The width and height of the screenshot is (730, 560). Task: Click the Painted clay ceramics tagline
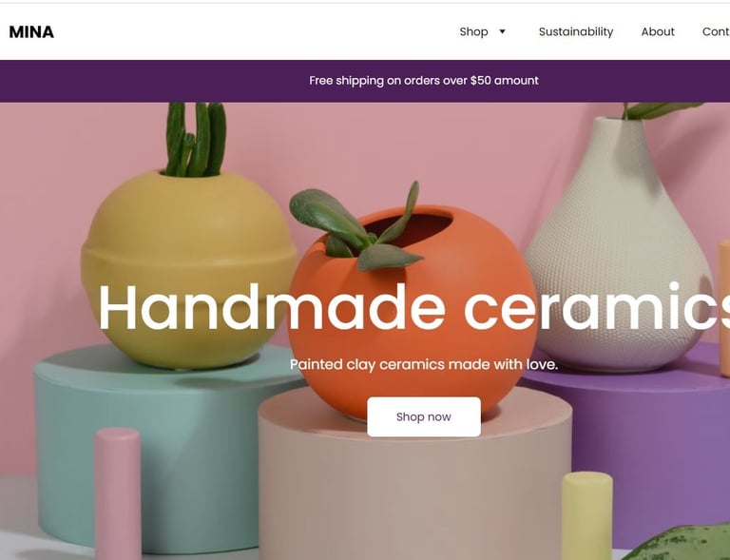pyautogui.click(x=424, y=364)
